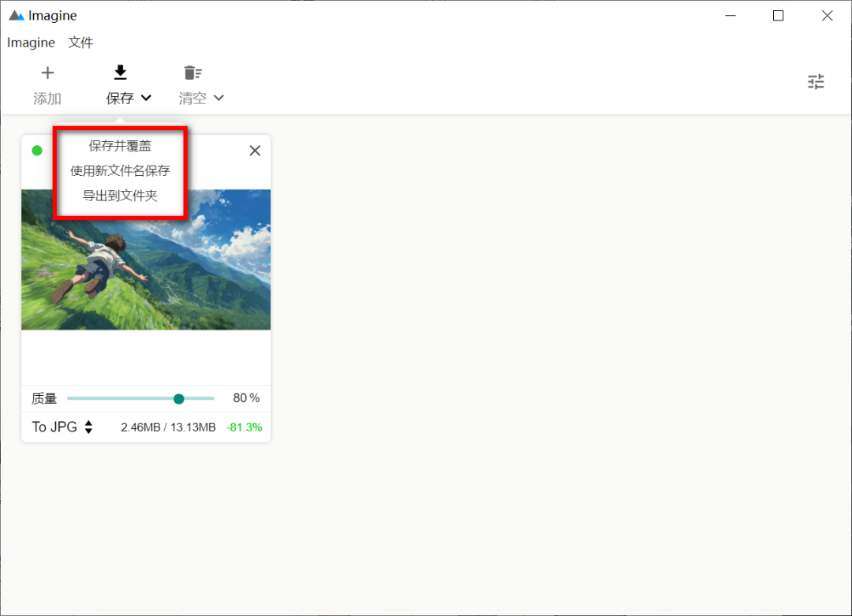Screen dimensions: 852x616
Task: Click the download save icon
Action: (x=121, y=73)
